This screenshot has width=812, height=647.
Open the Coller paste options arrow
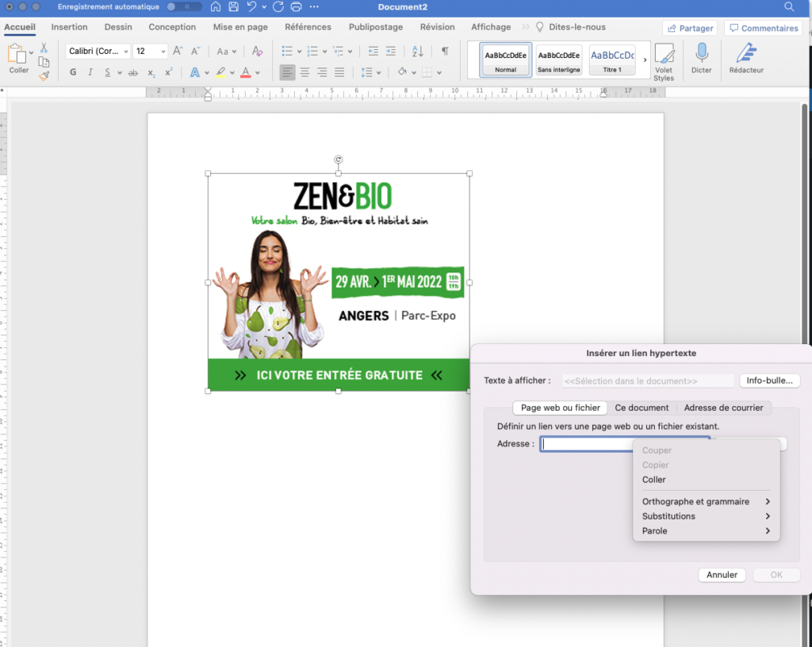31,52
